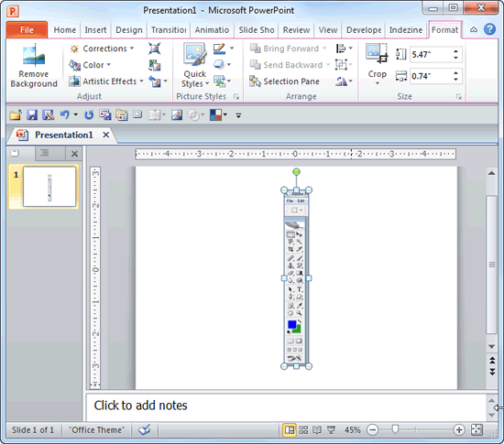Image resolution: width=504 pixels, height=444 pixels.
Task: Click zoom in plus button
Action: coord(459,429)
